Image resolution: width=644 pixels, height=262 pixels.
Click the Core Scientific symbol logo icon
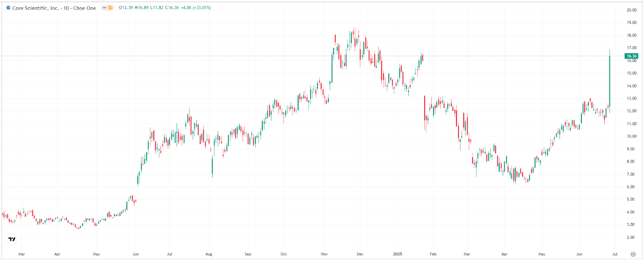tap(8, 8)
